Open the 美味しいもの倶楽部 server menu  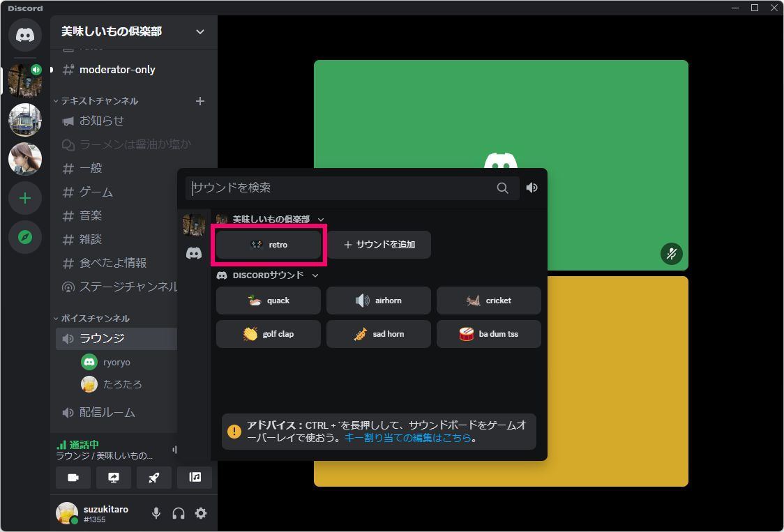133,31
